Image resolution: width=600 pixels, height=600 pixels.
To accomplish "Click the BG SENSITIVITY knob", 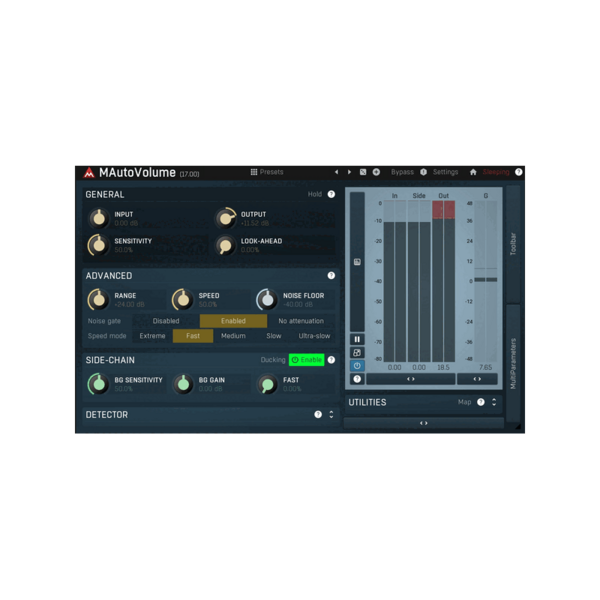I will 99,384.
